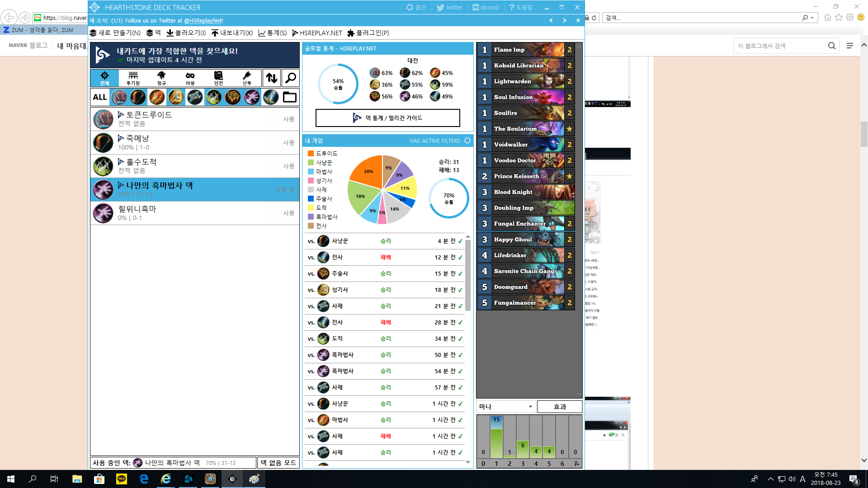
Task: Open the options gear in the title bar
Action: pyautogui.click(x=415, y=7)
